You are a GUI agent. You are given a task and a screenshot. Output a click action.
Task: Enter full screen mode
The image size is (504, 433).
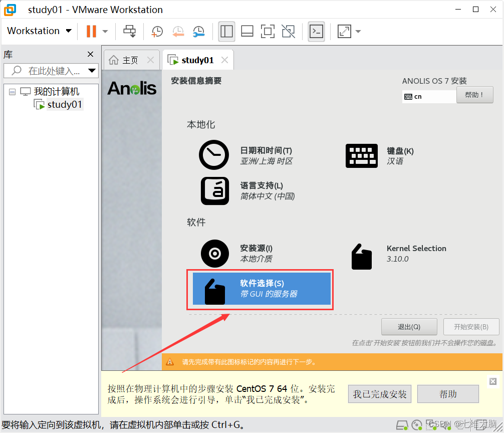point(268,32)
